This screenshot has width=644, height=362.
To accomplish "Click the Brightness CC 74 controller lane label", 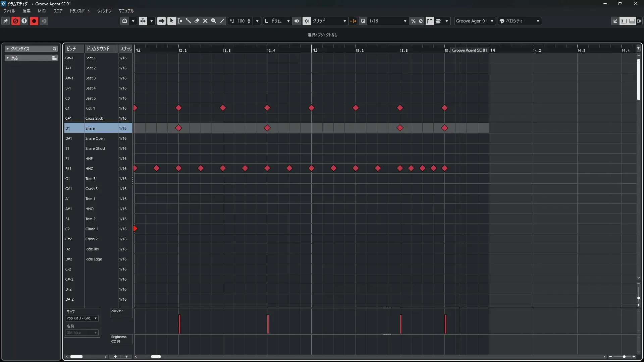I will click(121, 339).
